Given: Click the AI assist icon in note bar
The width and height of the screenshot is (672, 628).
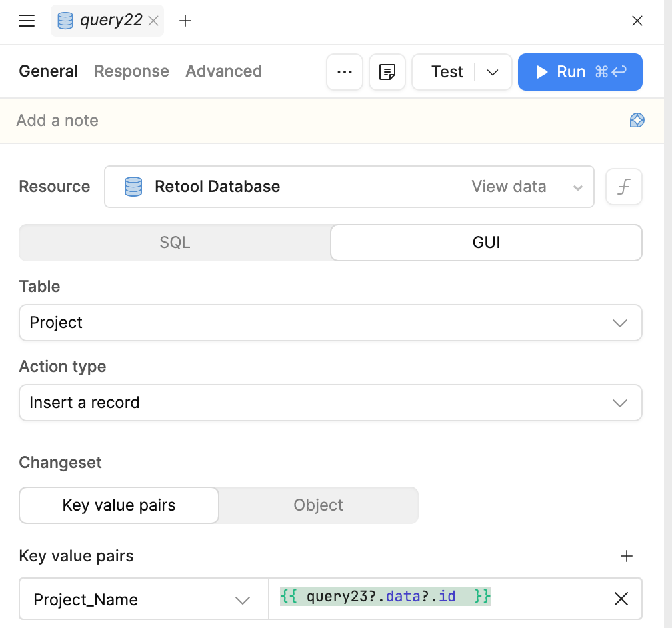Looking at the screenshot, I should [637, 121].
